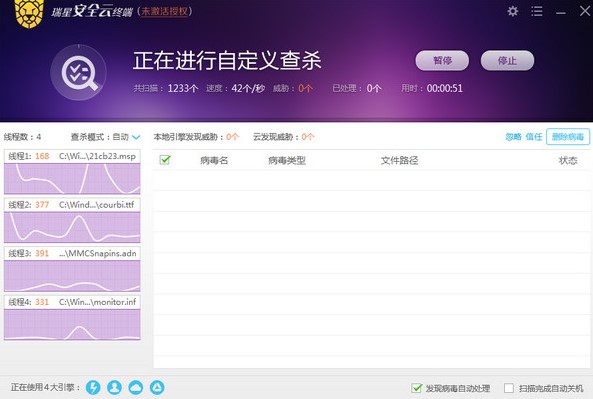This screenshot has height=399, width=593.
Task: Click the 病毒名 column header
Action: tap(214, 160)
